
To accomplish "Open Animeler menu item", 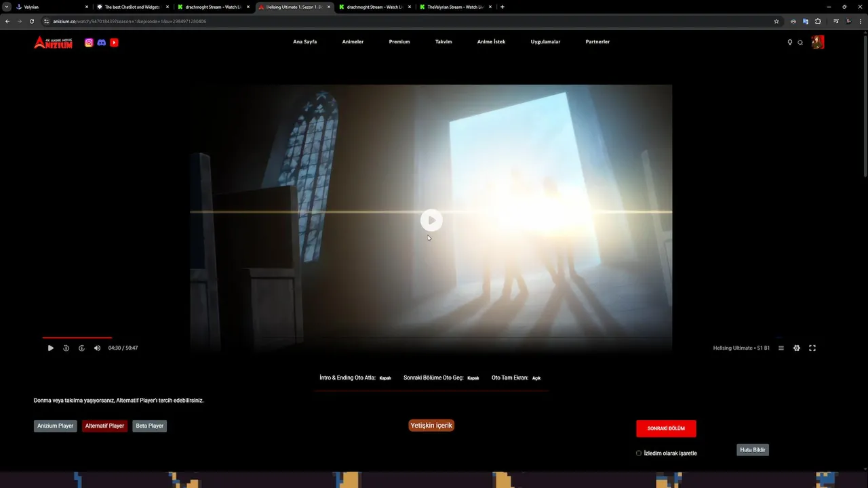I will click(353, 42).
